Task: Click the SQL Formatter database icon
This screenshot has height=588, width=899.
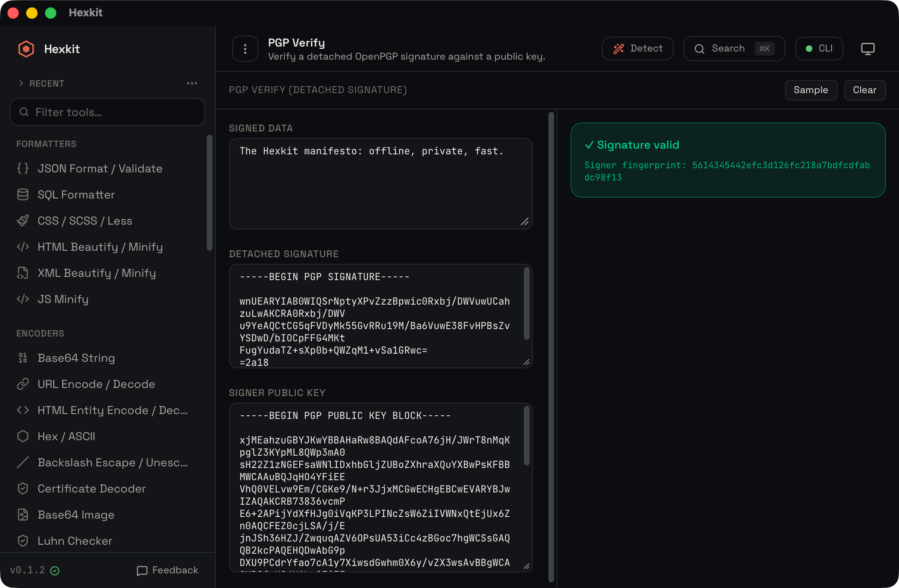Action: click(23, 194)
